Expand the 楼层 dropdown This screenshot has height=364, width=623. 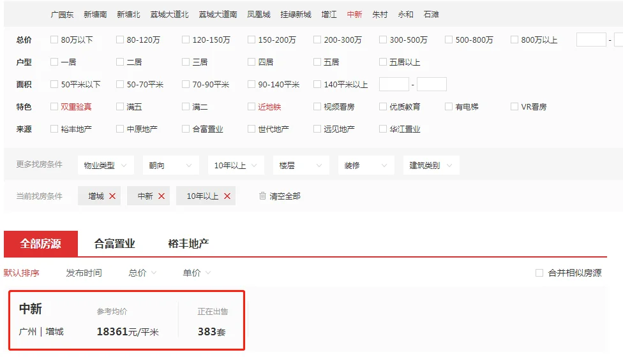(301, 165)
